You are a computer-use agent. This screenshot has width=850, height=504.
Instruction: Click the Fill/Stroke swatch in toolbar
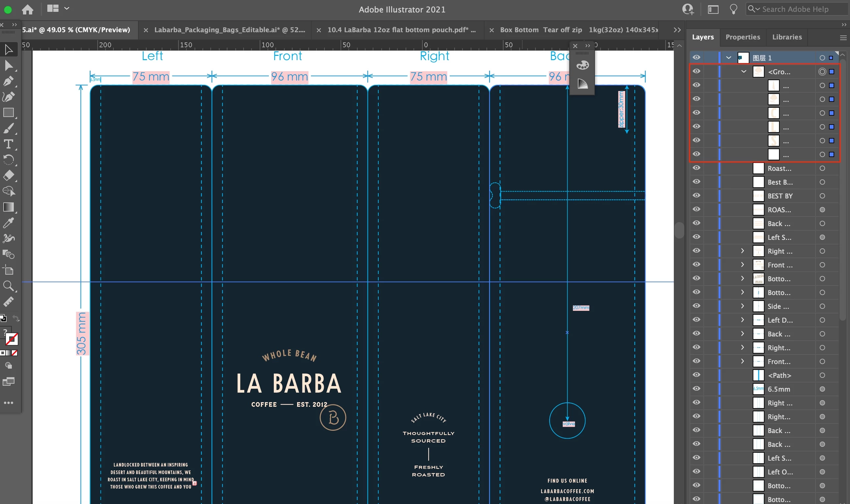click(x=11, y=339)
